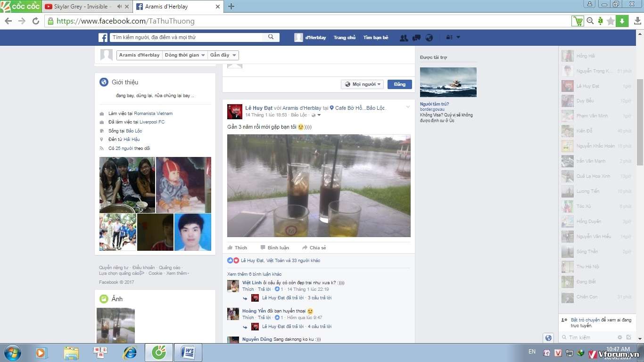
Task: Click the magnifier search button in Facebook
Action: (271, 37)
